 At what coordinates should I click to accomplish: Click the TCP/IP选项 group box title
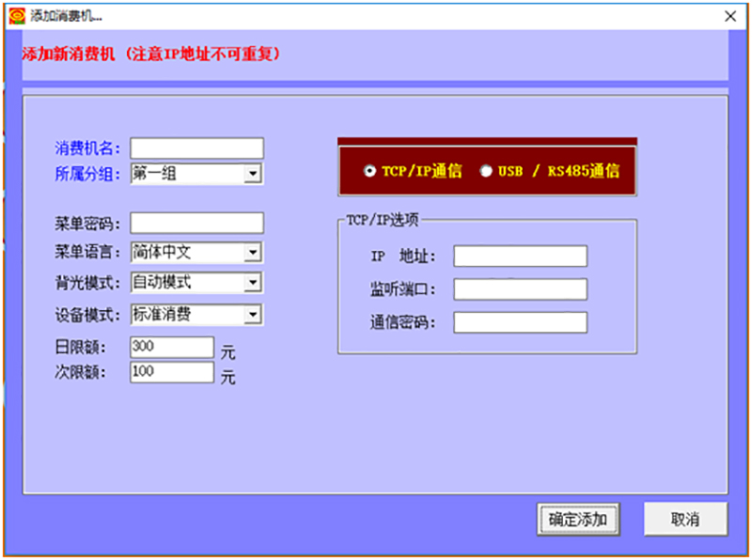382,219
